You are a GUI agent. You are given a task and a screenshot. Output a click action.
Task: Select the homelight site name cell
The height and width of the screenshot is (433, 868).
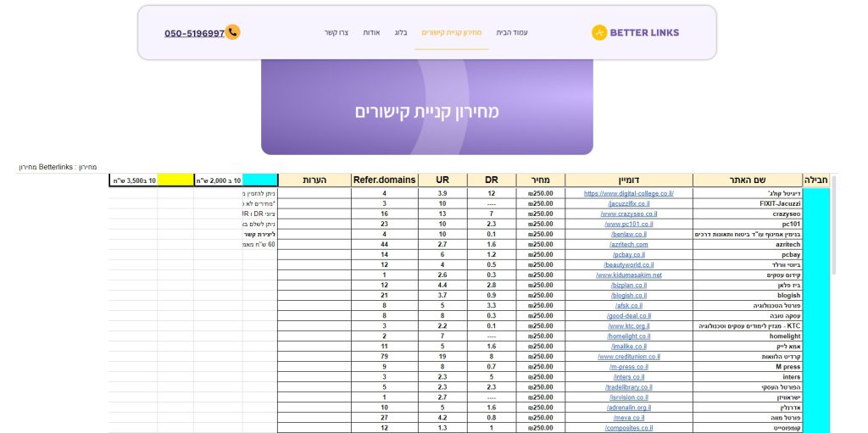tap(748, 336)
